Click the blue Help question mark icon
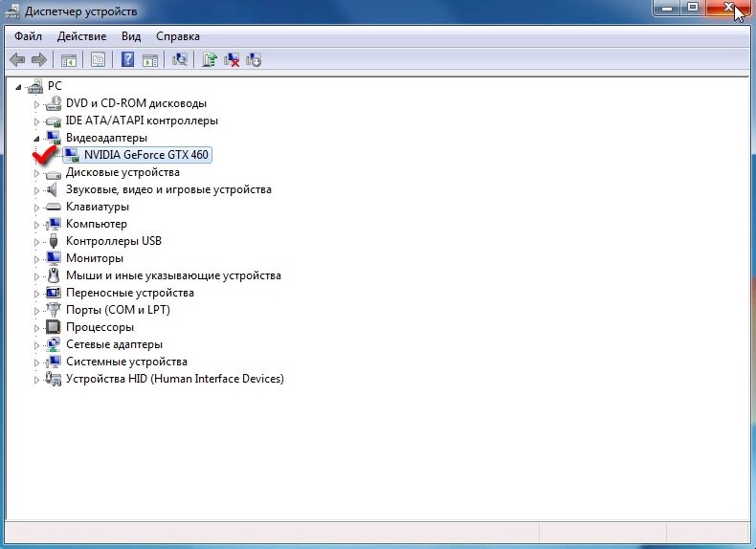The height and width of the screenshot is (549, 756). tap(128, 59)
